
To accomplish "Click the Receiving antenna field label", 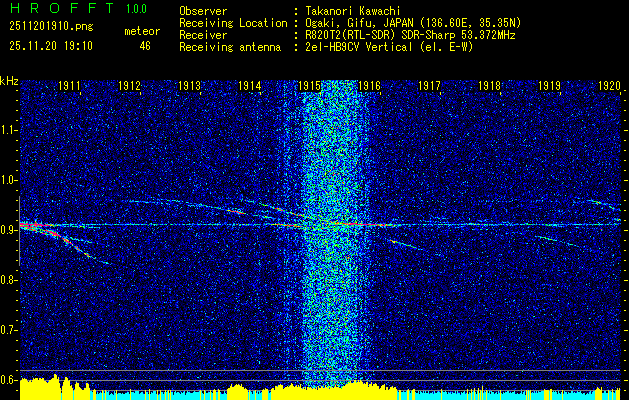I will [230, 47].
